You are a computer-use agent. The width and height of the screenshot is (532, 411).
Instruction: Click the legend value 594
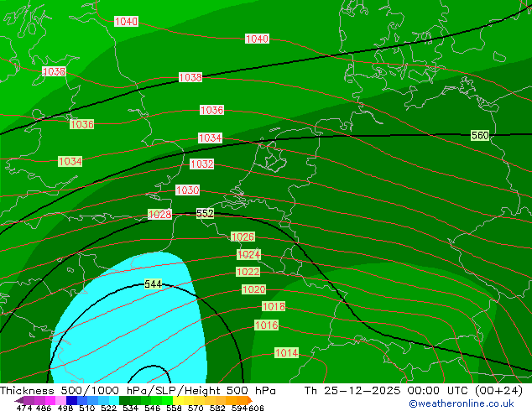[239, 408]
